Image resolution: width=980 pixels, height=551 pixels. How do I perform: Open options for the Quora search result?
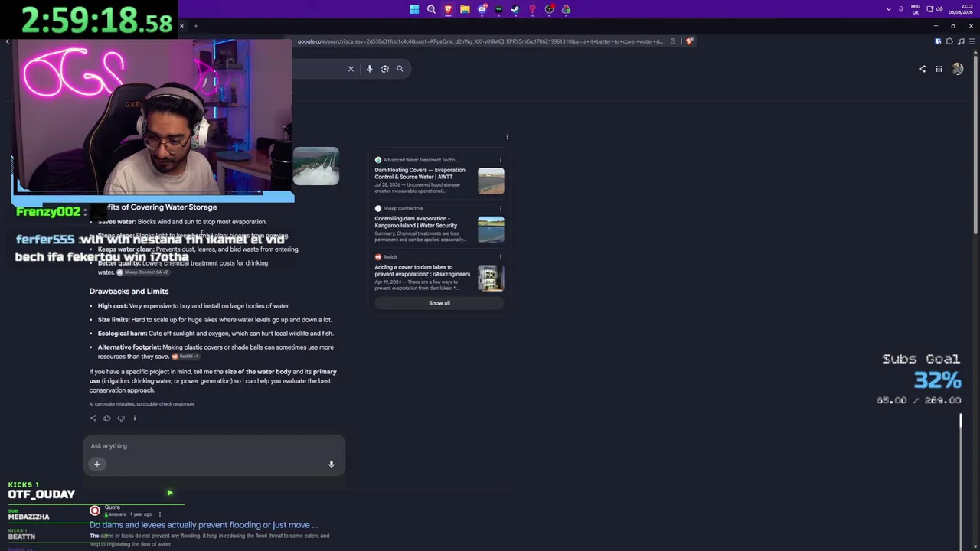tap(159, 514)
